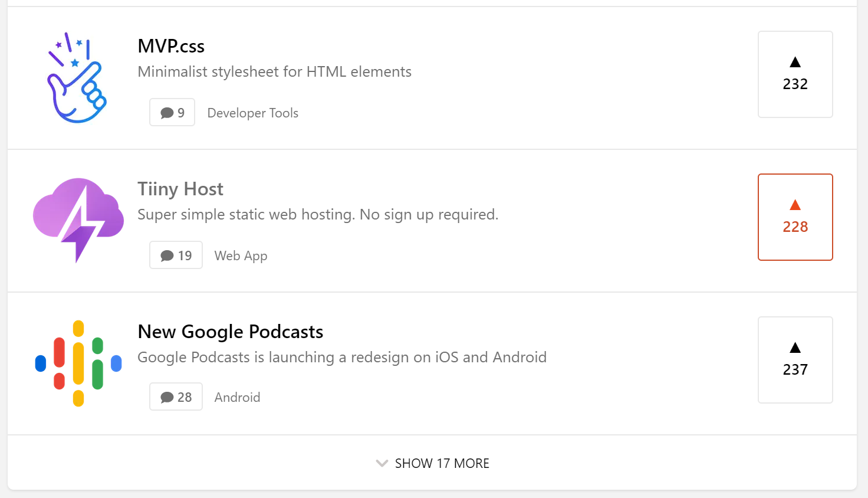
Task: Upvote MVP.css with 232 votes
Action: pyautogui.click(x=795, y=74)
